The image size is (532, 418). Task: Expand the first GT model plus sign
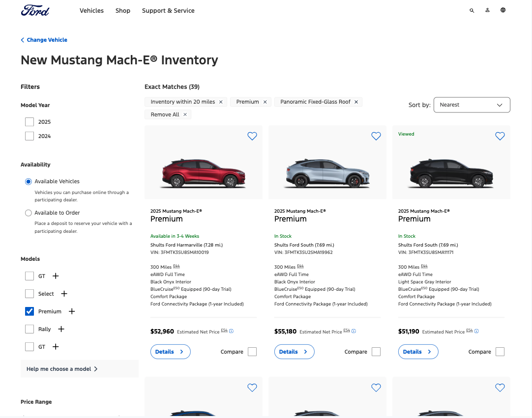[56, 276]
